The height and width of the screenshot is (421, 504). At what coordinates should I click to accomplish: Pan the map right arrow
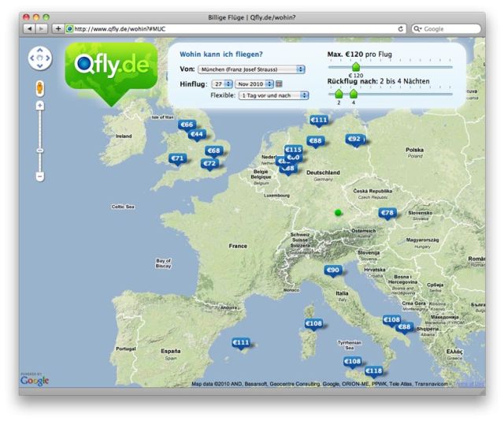(x=48, y=58)
